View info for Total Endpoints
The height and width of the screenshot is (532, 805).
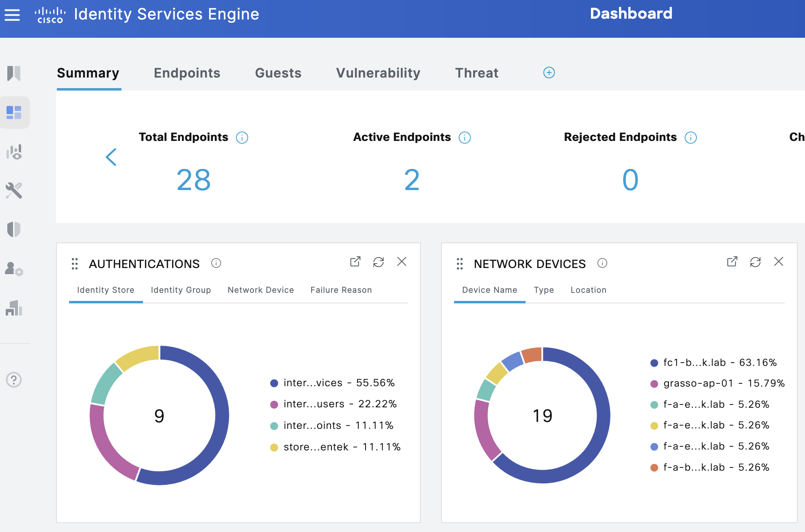[x=242, y=137]
